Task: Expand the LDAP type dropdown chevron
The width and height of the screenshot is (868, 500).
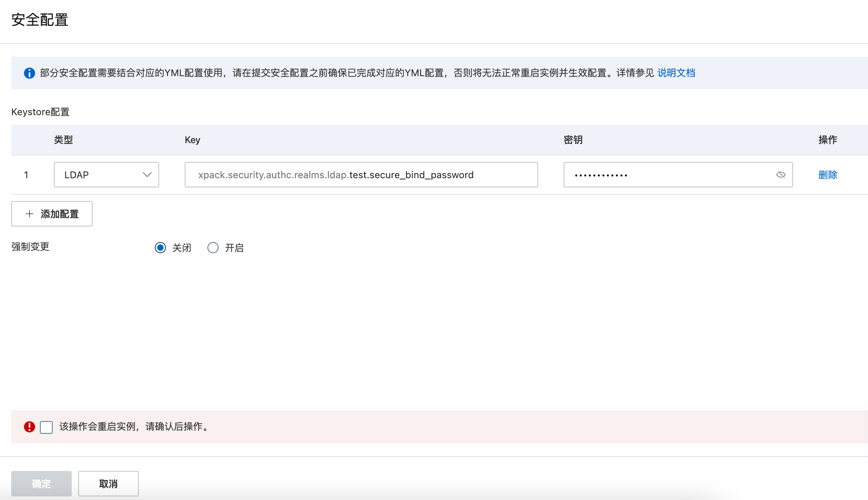Action: point(147,175)
